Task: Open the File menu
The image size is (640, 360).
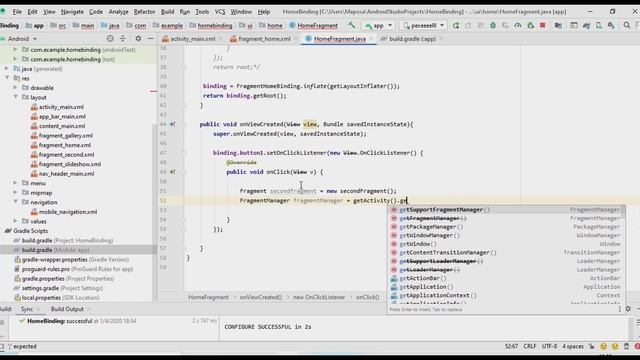Action: (17, 12)
